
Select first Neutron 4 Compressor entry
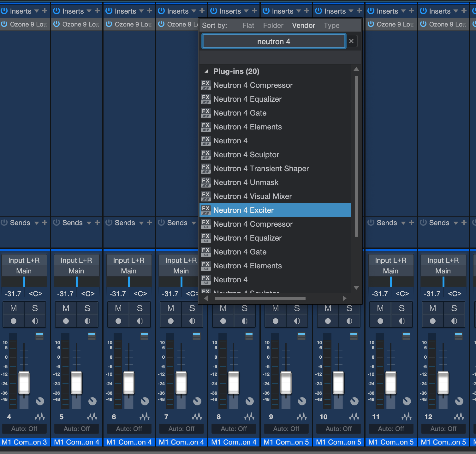[x=275, y=85]
